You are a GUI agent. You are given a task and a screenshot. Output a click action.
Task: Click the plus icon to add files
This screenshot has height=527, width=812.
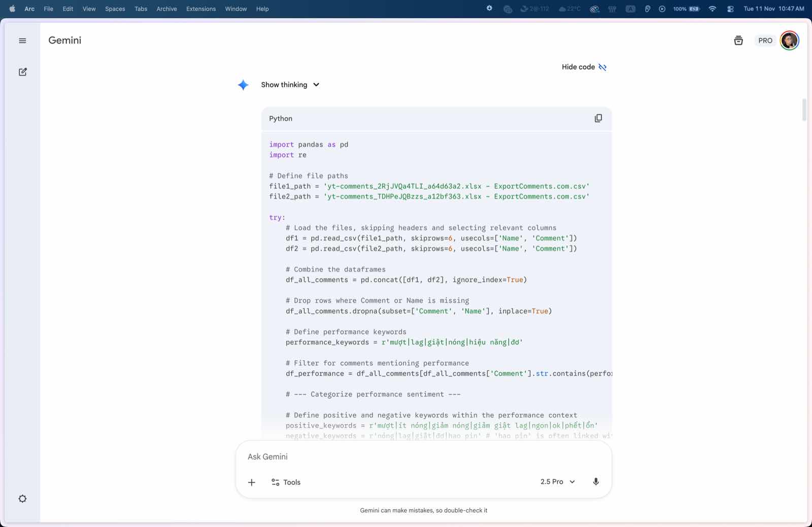[252, 482]
